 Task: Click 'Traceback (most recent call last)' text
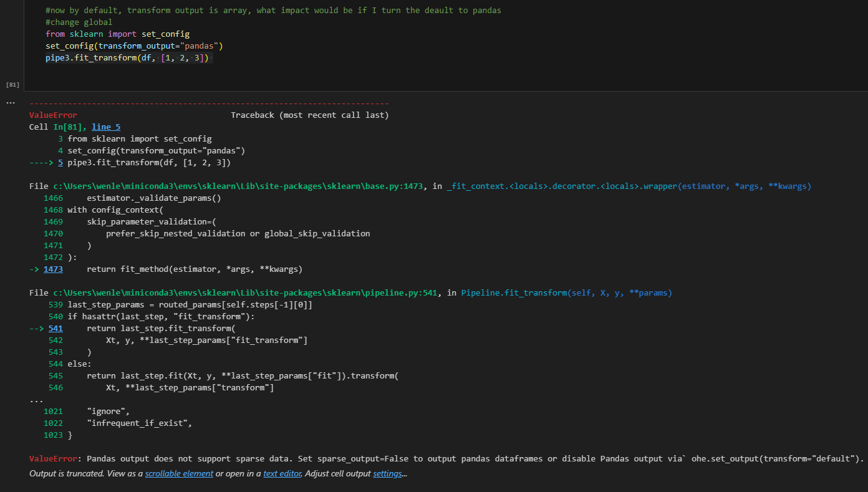[x=309, y=115]
